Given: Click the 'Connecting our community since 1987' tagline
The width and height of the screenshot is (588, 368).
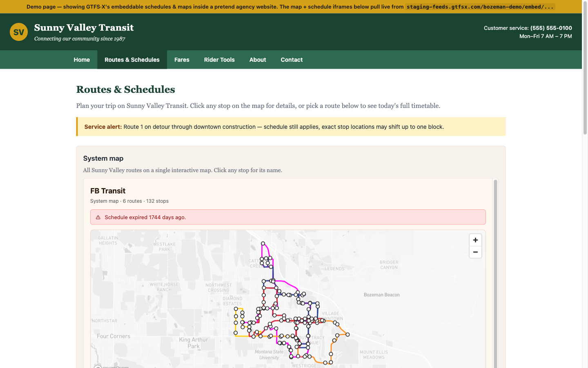Looking at the screenshot, I should tap(80, 39).
